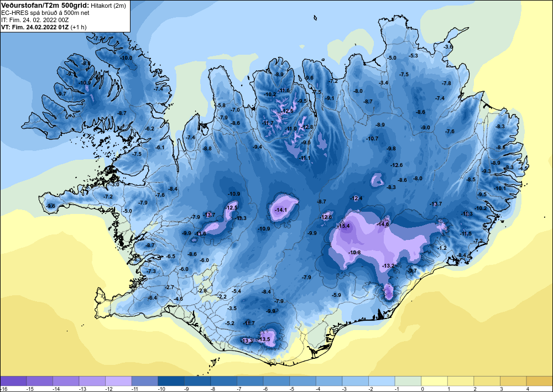Click the -12.4 temperature label
The height and width of the screenshot is (392, 553).
point(356,198)
